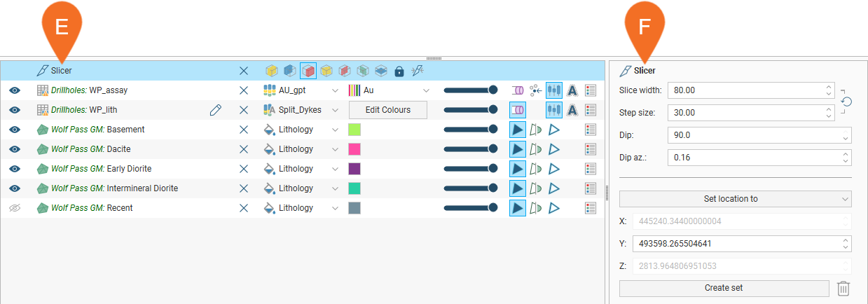Select the Slicer row in the shape list

[62, 71]
